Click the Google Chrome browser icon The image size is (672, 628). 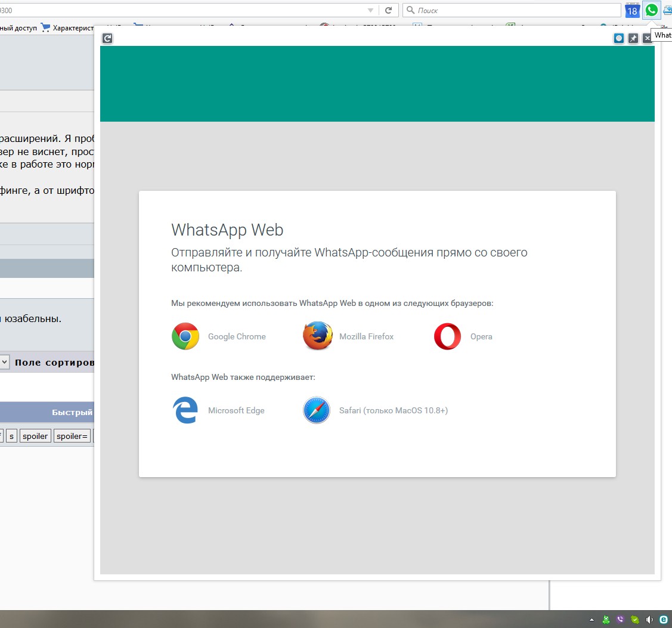tap(185, 336)
